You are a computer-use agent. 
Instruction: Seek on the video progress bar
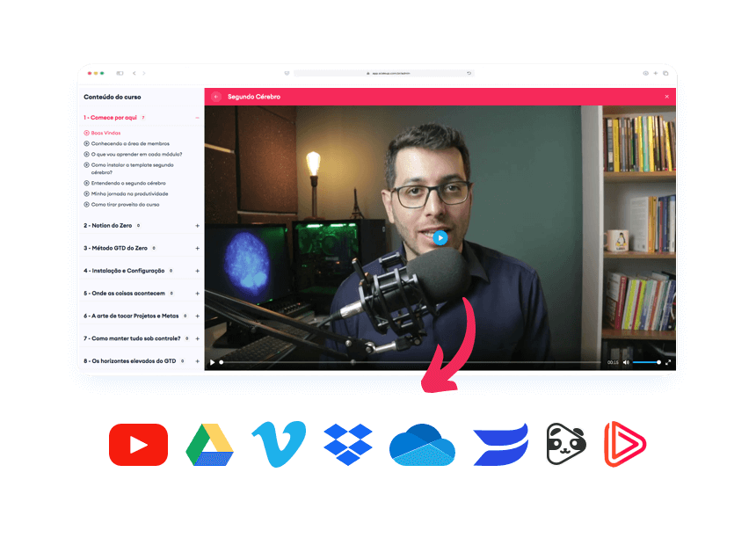click(411, 362)
